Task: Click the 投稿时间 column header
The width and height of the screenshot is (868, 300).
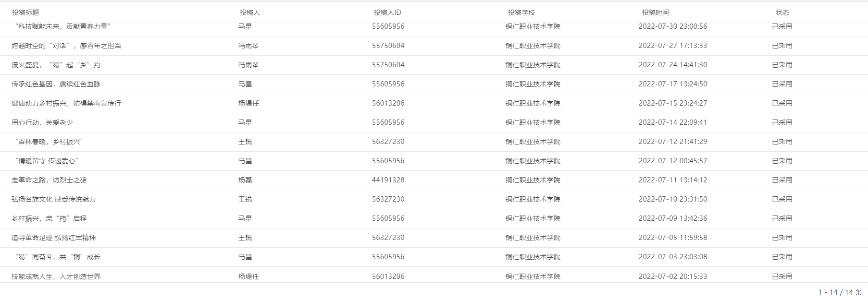Action: click(656, 12)
